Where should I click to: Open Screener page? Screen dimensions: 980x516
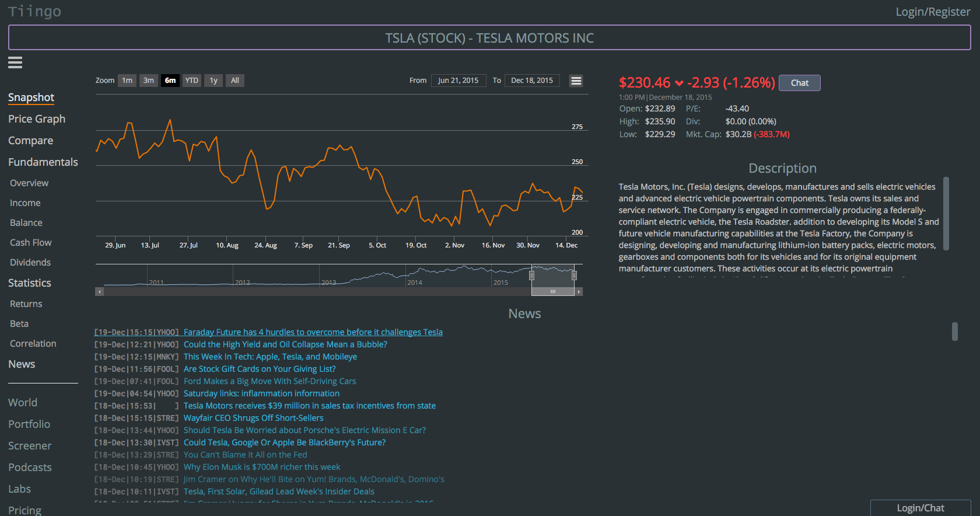(x=30, y=446)
